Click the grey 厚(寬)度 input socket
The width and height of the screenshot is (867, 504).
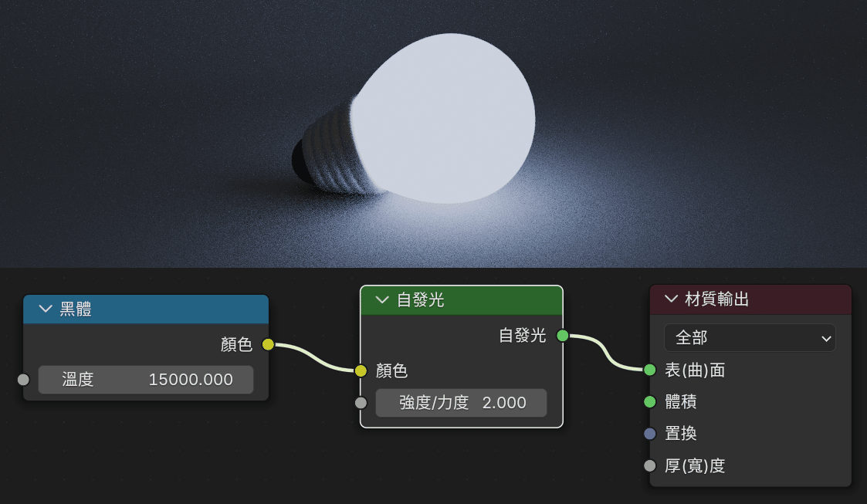(x=650, y=466)
